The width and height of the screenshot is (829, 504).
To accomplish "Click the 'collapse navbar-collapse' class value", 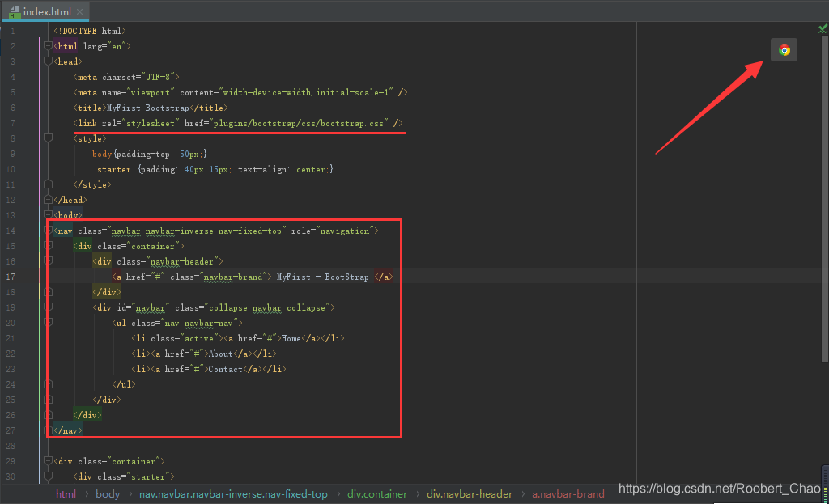I will (267, 307).
